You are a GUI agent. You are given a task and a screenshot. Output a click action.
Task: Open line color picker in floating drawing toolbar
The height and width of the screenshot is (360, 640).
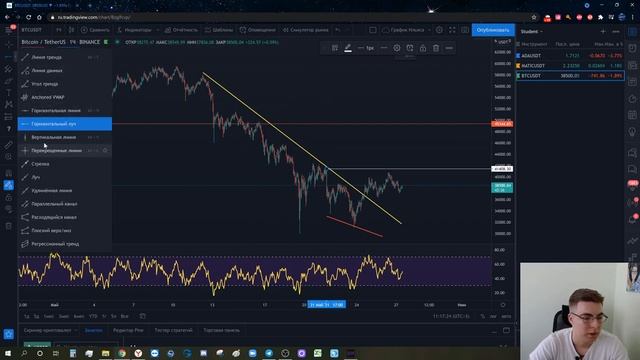point(348,48)
